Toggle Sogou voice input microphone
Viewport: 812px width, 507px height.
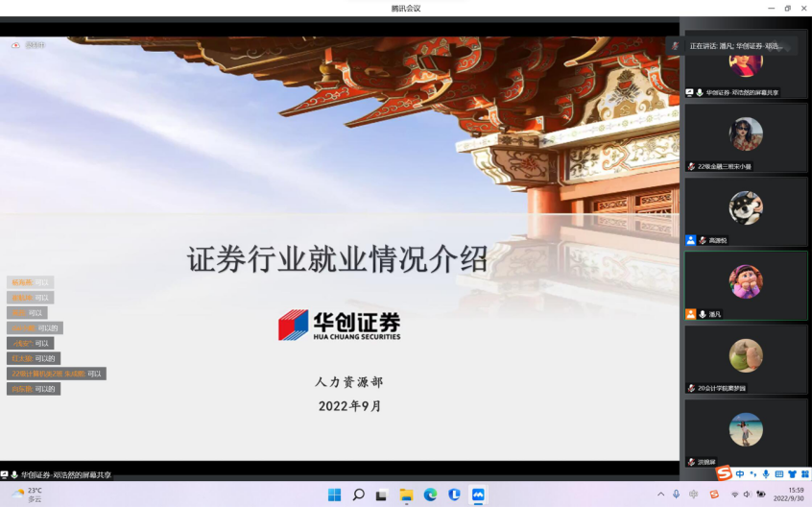tap(766, 473)
